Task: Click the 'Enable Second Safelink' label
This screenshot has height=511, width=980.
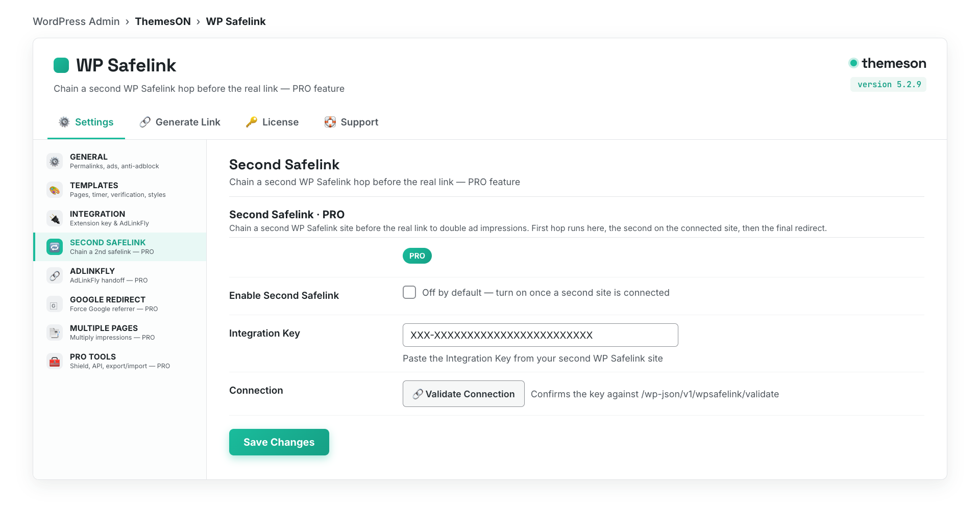Action: [x=284, y=296]
